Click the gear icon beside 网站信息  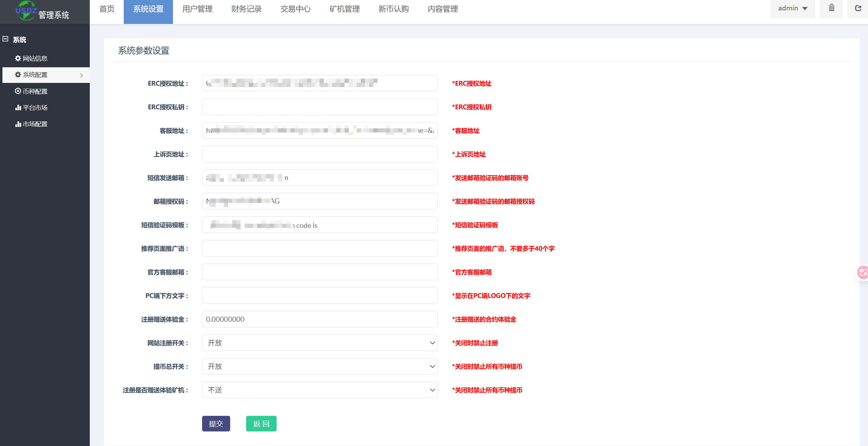coord(18,58)
